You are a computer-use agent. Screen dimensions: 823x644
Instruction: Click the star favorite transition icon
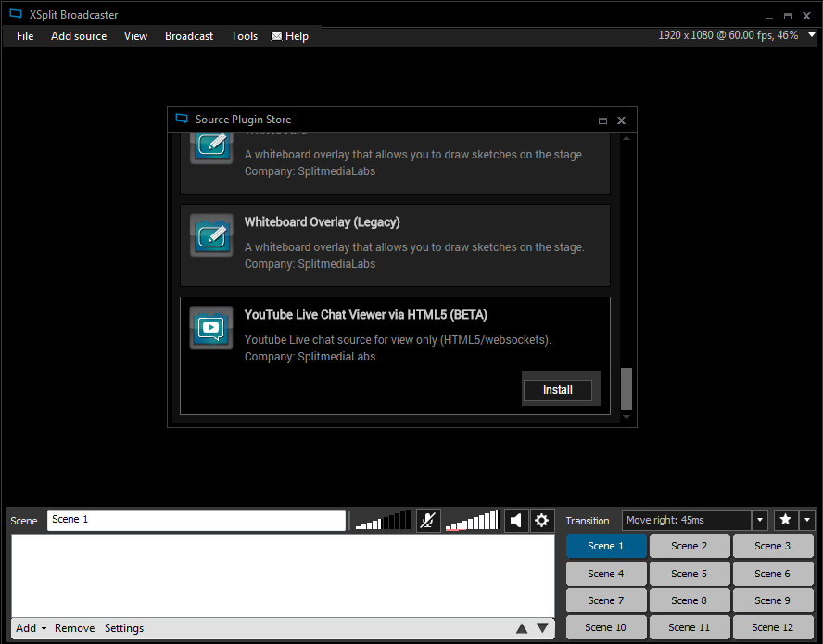pyautogui.click(x=785, y=520)
